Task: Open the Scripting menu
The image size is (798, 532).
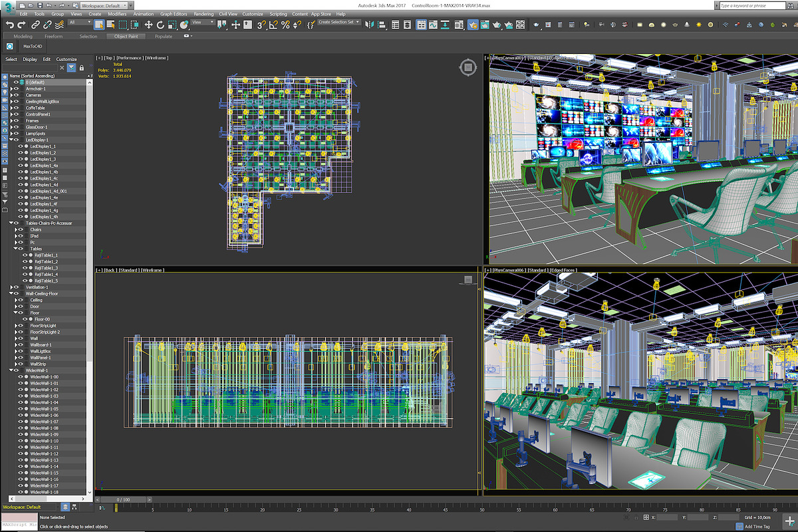Action: [278, 14]
